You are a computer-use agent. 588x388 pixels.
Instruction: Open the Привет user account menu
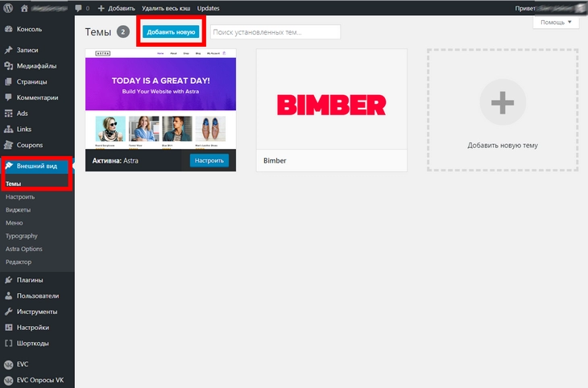click(x=550, y=8)
